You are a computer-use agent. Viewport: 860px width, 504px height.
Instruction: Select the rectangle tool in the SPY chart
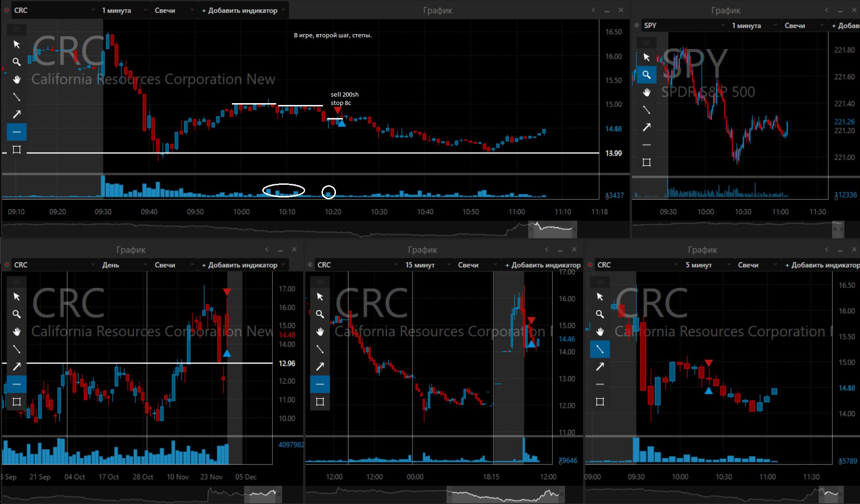click(x=646, y=162)
